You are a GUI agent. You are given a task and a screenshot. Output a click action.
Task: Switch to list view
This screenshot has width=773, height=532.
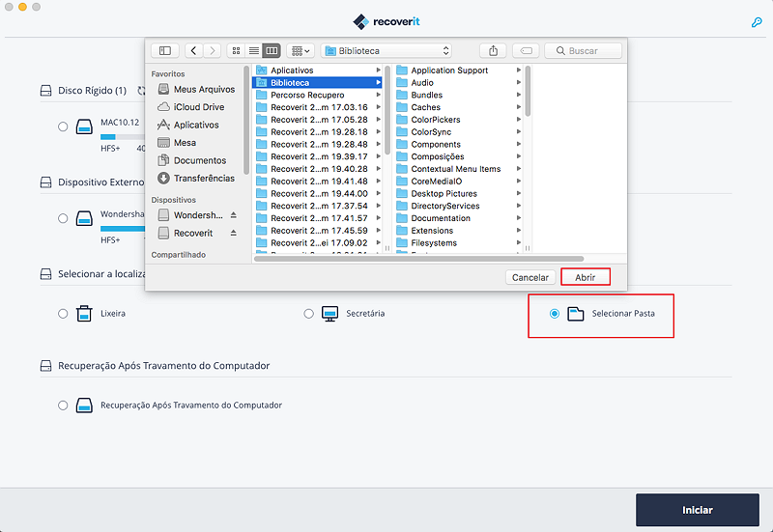tap(254, 51)
